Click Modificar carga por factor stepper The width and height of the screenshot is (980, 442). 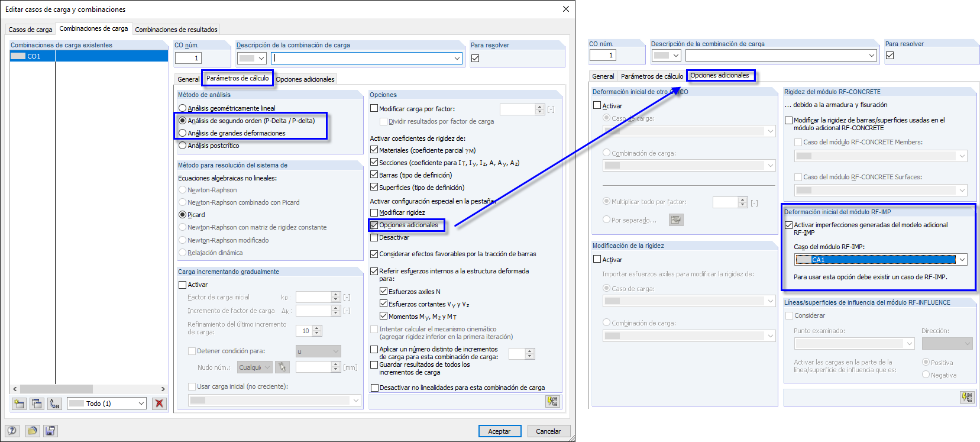coord(539,109)
